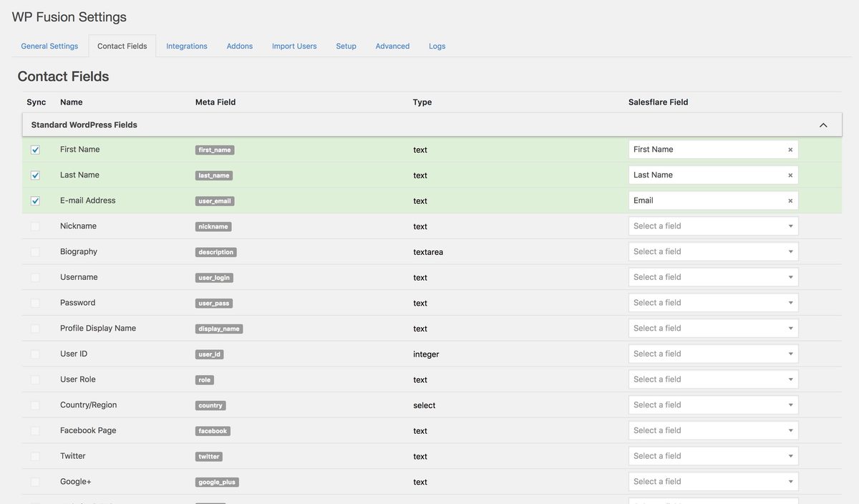Viewport: 859px width, 504px height.
Task: Open the Integrations tab
Action: tap(187, 46)
